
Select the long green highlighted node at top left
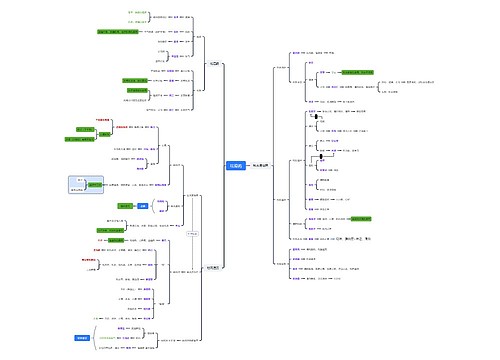tap(118, 32)
